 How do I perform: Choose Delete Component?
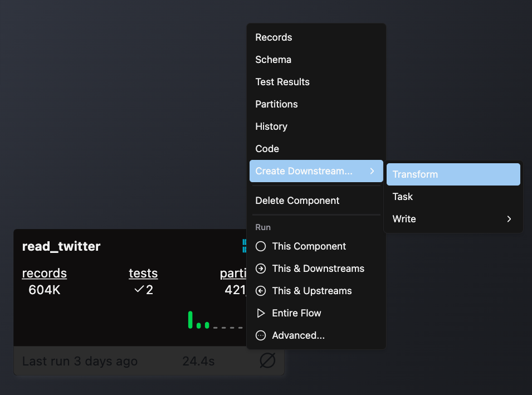point(316,201)
